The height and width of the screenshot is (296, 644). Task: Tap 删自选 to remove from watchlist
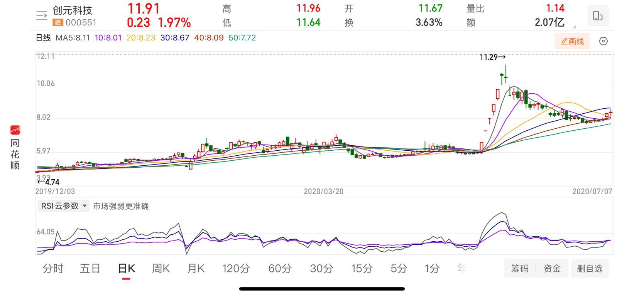(x=590, y=268)
